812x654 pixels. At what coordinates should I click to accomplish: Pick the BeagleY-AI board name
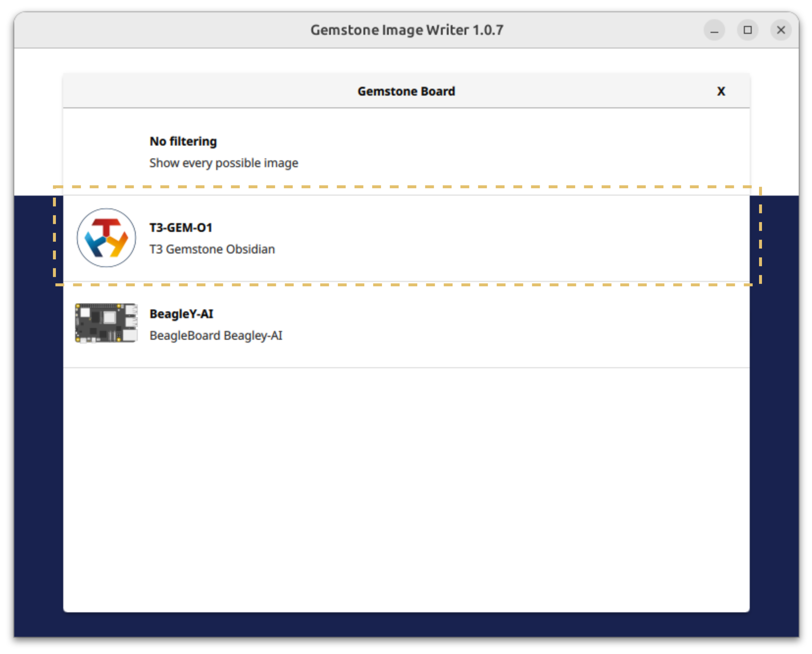(x=181, y=314)
